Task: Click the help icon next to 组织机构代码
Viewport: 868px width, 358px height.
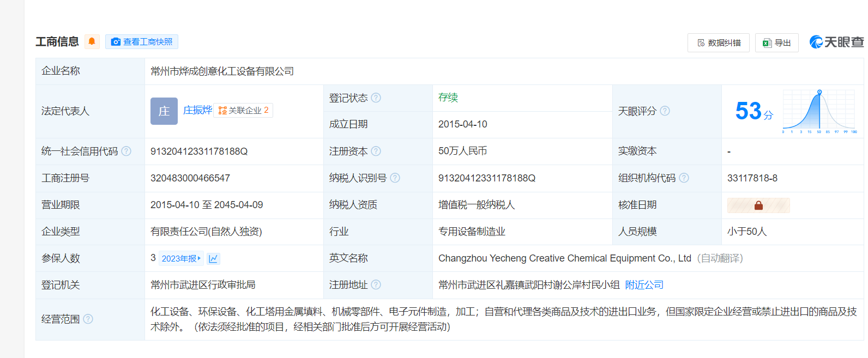Action: point(684,178)
